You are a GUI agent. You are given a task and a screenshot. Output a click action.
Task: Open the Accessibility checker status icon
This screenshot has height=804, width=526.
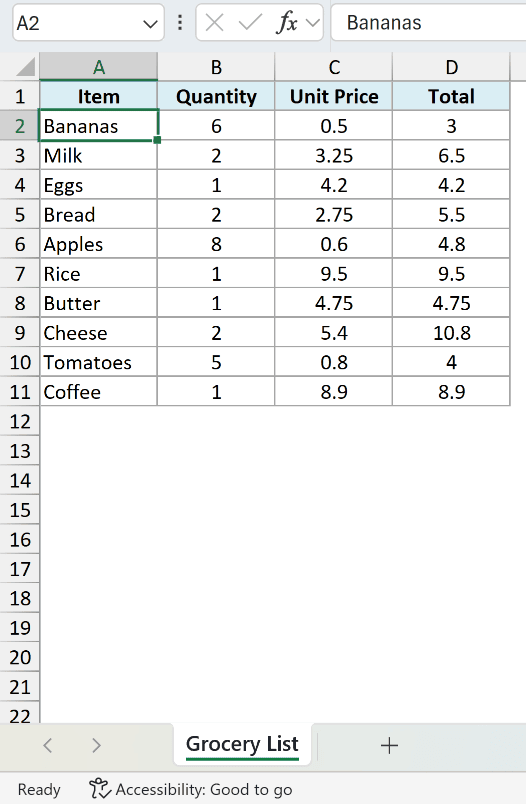point(100,789)
